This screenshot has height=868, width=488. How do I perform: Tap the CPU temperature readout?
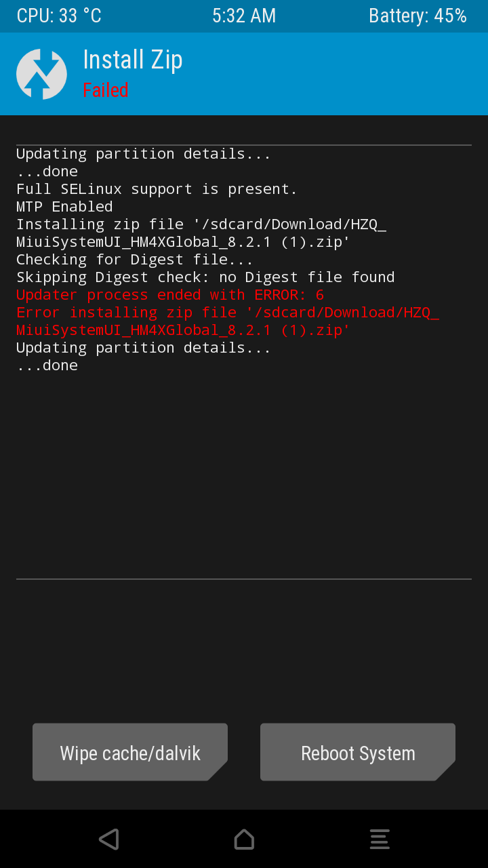pyautogui.click(x=59, y=16)
